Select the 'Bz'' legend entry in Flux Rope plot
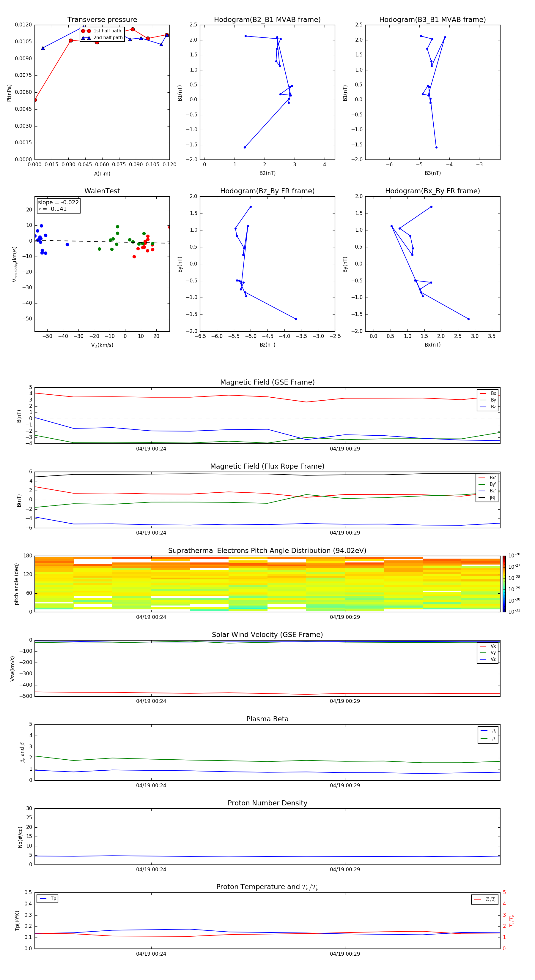 (x=487, y=491)
